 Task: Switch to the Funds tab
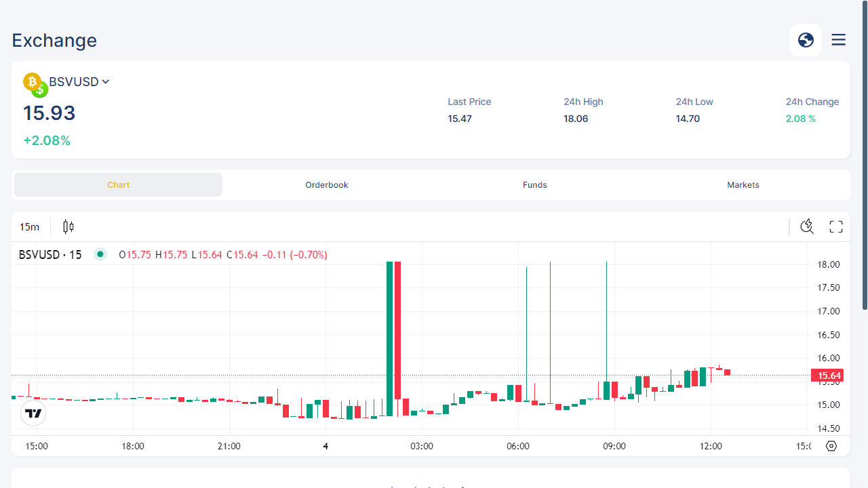535,185
